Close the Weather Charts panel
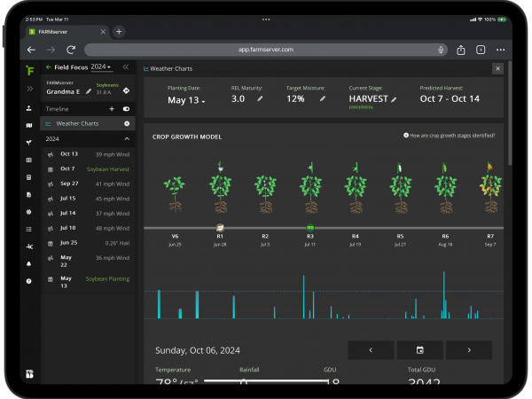Viewport: 532px width, 399px height. [x=497, y=69]
